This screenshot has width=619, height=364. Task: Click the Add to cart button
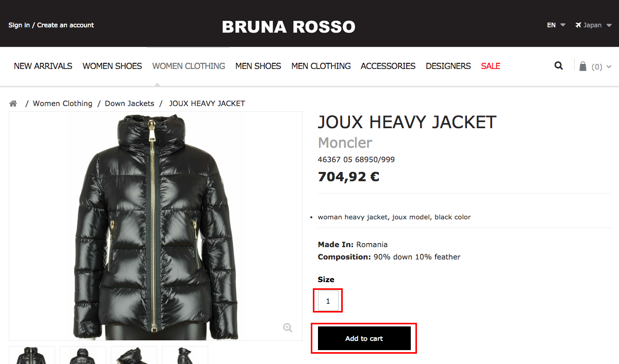click(x=364, y=338)
